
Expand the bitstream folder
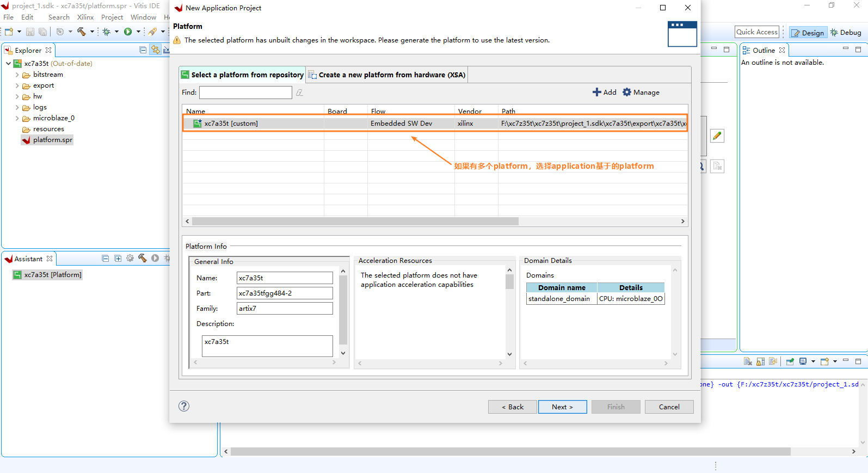tap(17, 75)
